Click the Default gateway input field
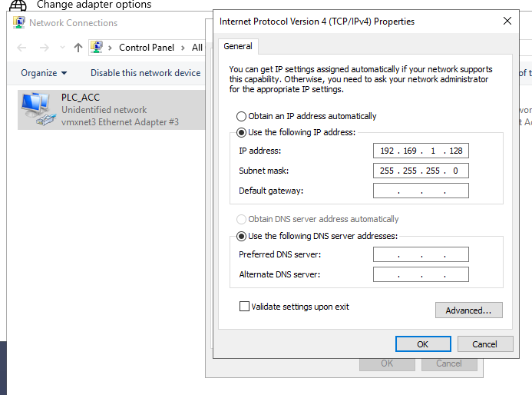 point(421,191)
